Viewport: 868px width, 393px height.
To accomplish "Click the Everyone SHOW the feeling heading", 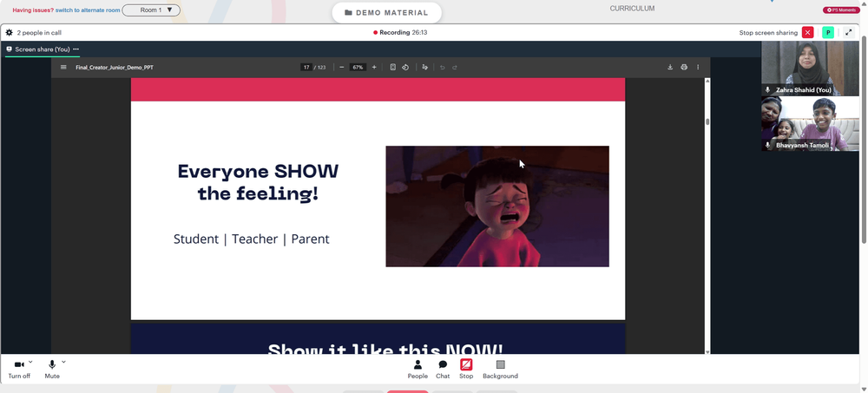I will coord(258,183).
